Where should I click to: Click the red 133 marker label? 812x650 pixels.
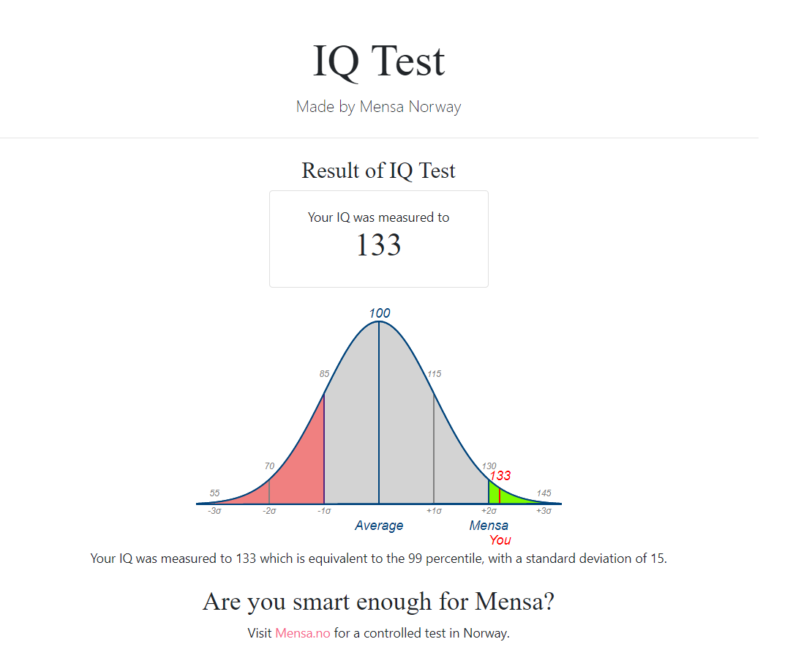[x=500, y=476]
